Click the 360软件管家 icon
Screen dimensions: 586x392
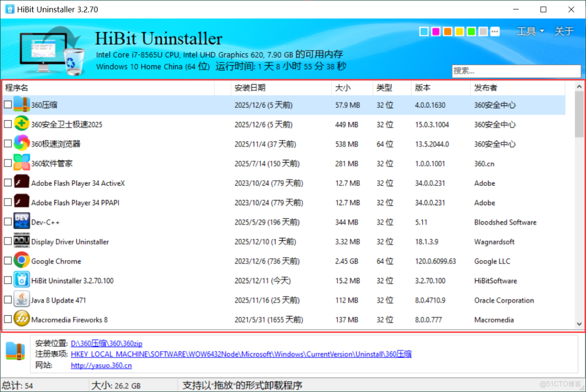21,164
